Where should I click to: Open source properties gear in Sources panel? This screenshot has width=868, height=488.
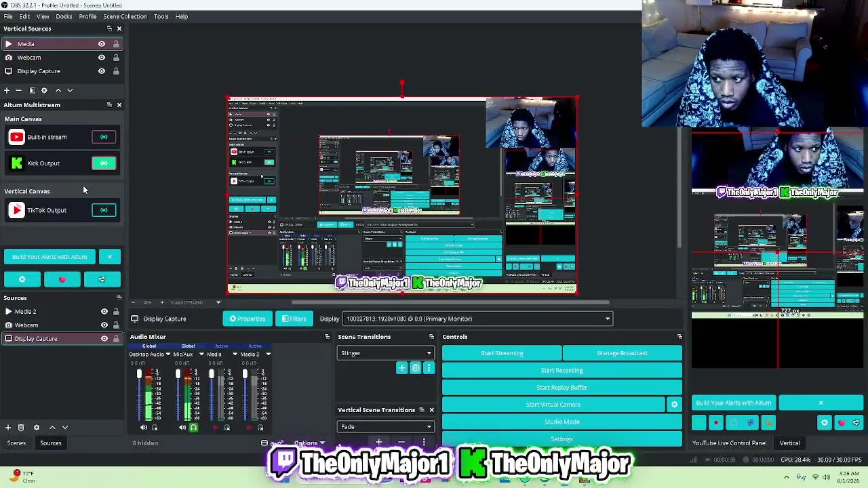(x=37, y=428)
